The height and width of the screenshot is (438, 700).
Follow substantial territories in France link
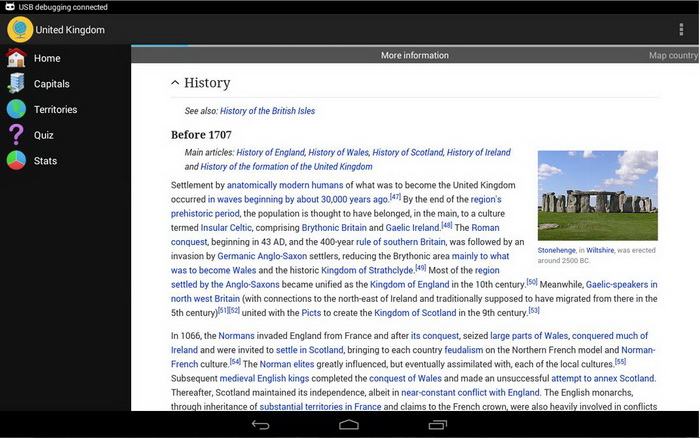point(321,406)
